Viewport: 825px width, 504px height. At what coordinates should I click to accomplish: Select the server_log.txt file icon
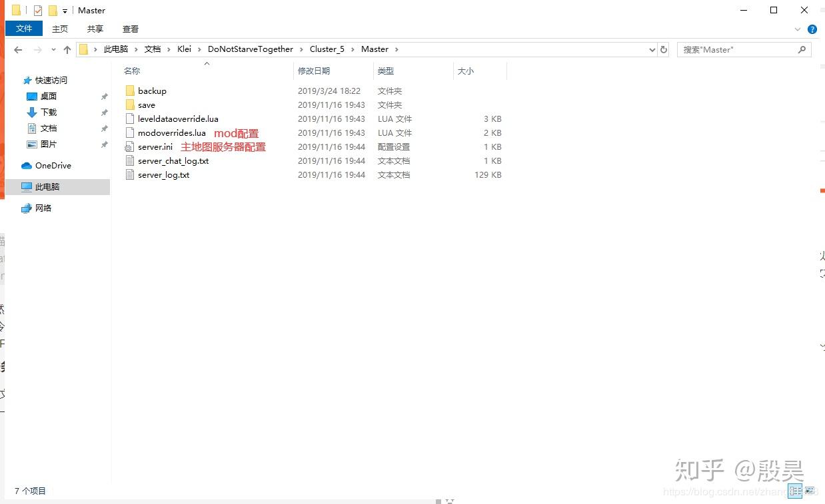click(x=130, y=174)
